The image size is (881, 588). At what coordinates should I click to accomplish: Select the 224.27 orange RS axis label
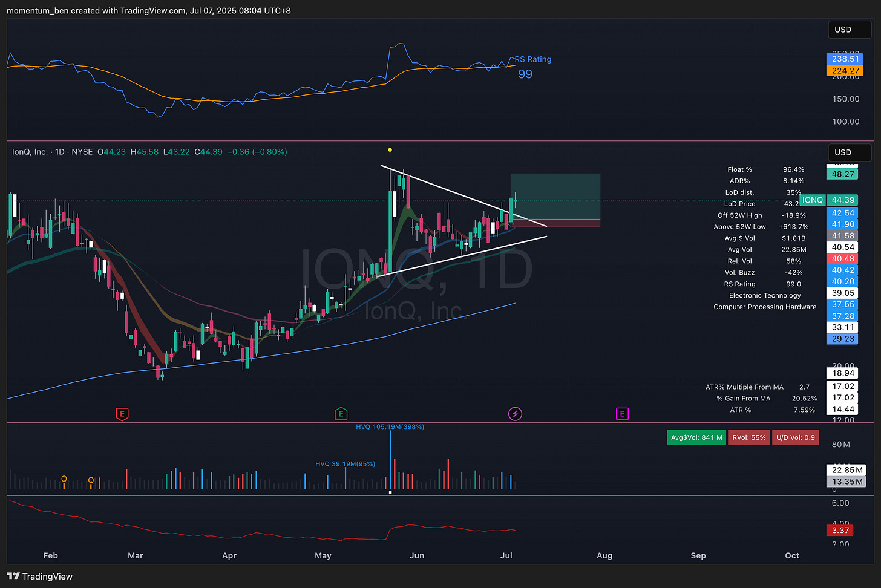(845, 71)
